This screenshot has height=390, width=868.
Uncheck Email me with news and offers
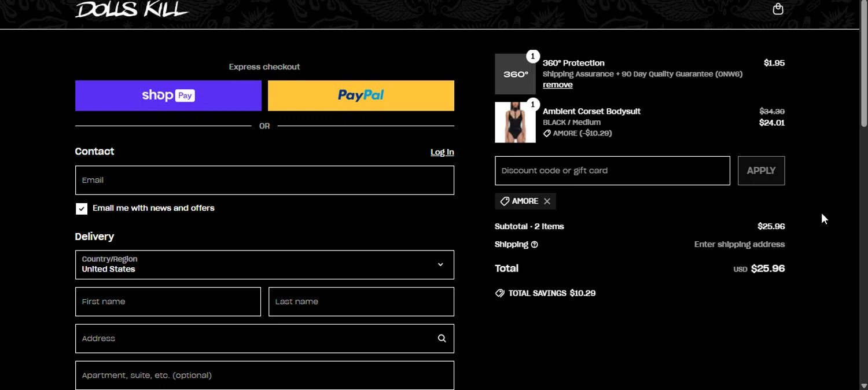click(x=82, y=209)
